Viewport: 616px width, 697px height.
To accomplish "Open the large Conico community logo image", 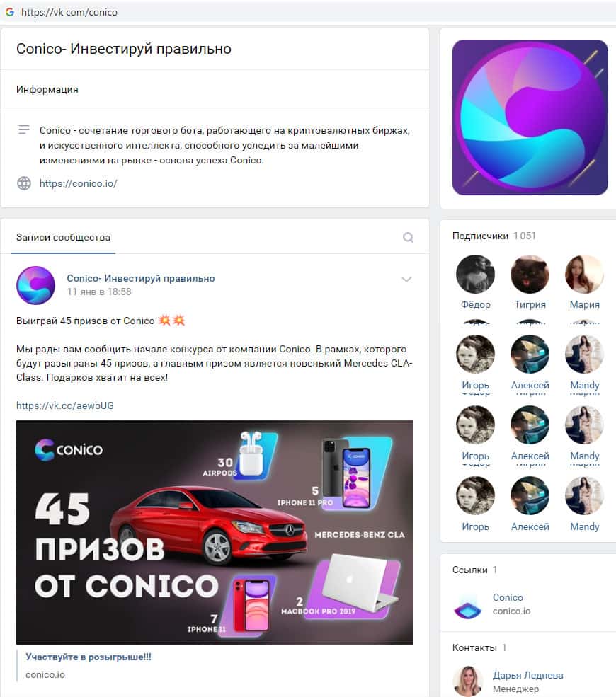I will 530,117.
